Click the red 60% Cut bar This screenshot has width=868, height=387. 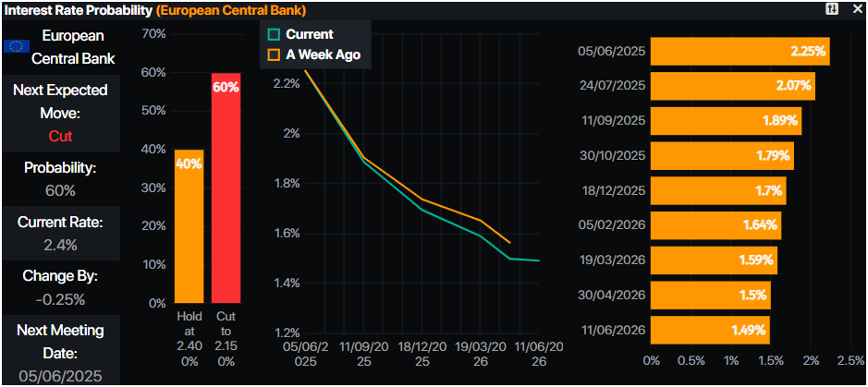226,187
